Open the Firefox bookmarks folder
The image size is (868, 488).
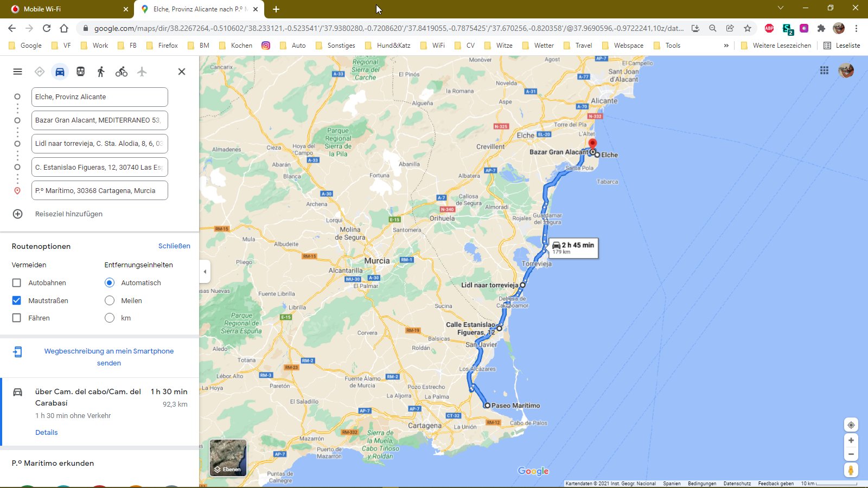pyautogui.click(x=162, y=46)
